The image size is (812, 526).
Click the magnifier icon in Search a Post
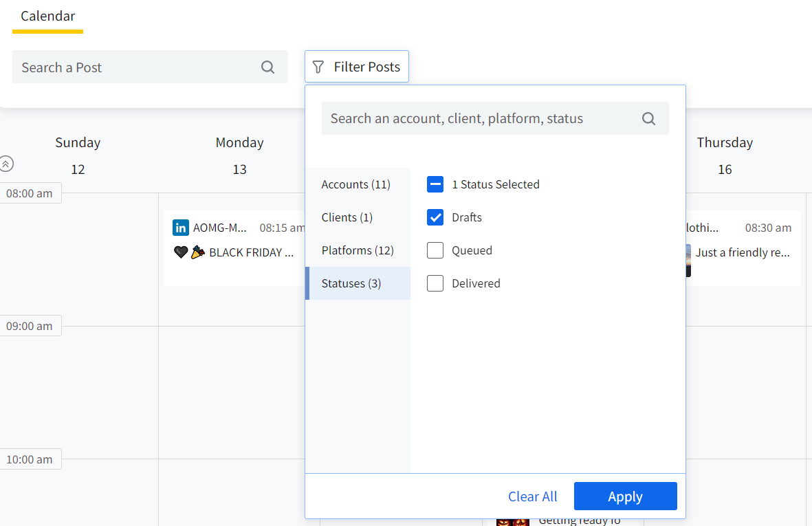coord(268,67)
